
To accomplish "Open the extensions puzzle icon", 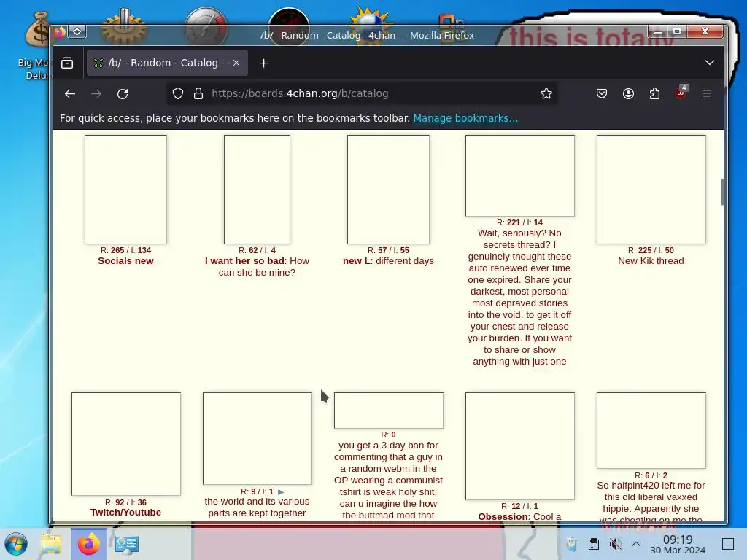I will 654,94.
